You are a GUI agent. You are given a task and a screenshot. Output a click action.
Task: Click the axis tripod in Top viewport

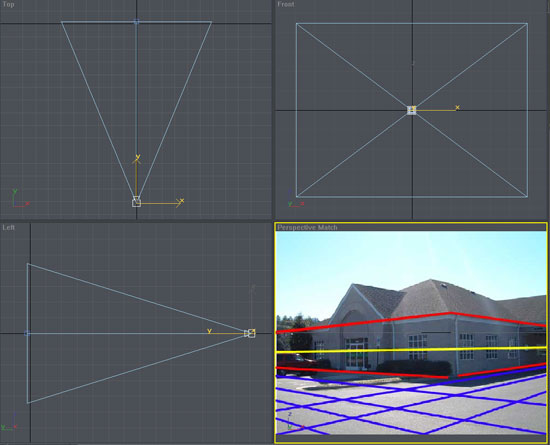(20, 199)
